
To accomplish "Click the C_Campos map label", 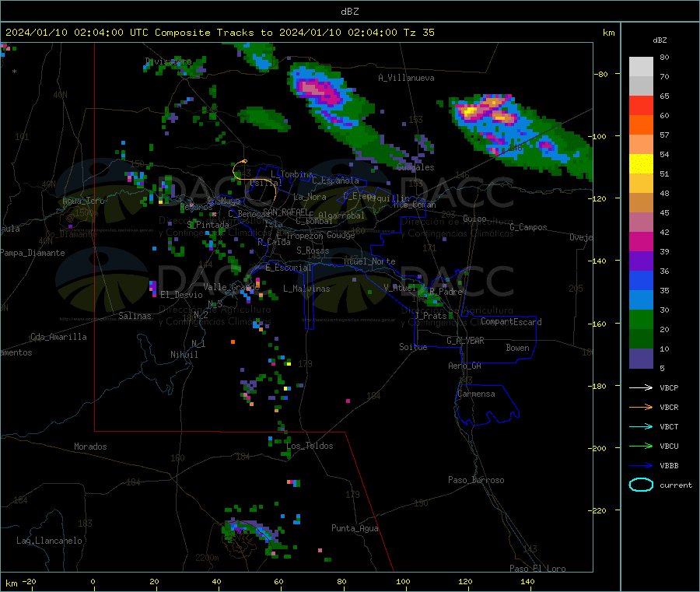I will pyautogui.click(x=528, y=227).
